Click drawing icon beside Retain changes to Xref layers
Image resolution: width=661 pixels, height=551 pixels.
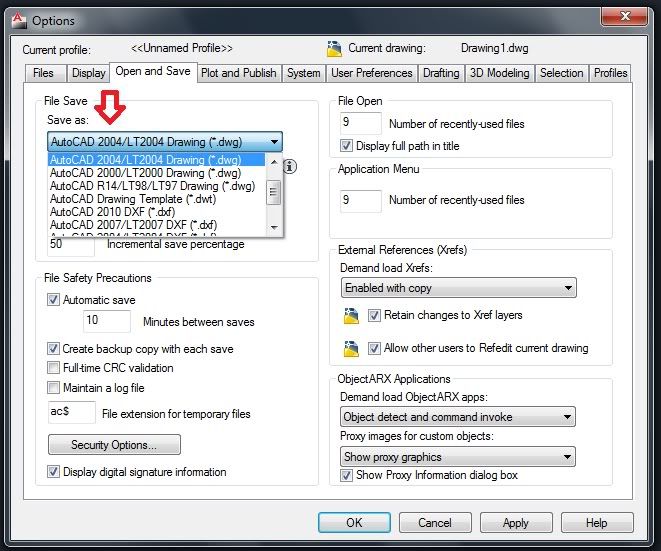pyautogui.click(x=351, y=316)
